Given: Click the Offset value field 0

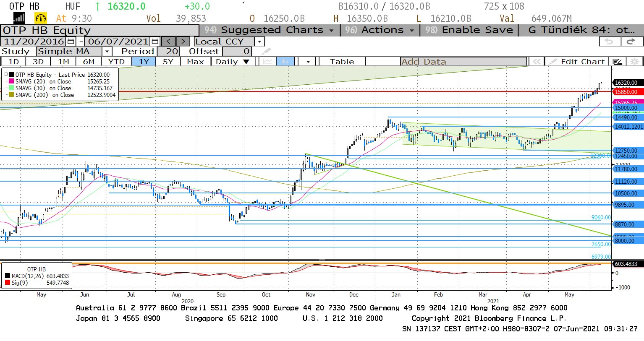Looking at the screenshot, I should [x=237, y=52].
